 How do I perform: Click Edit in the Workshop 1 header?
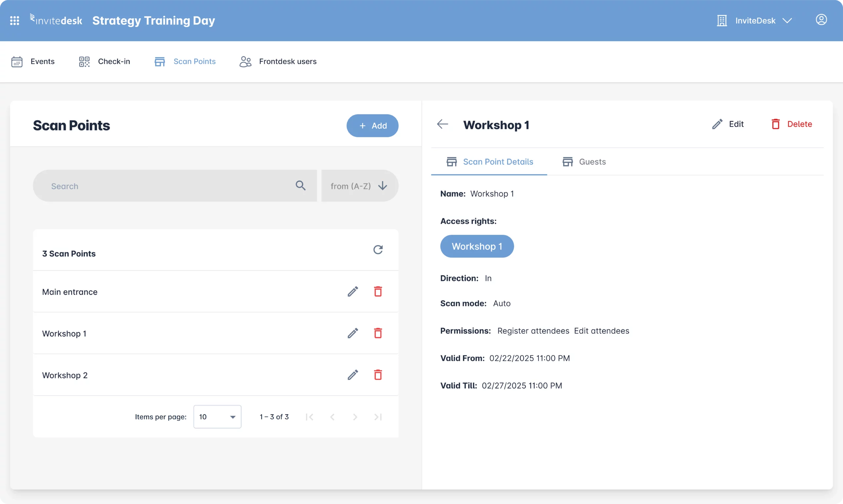pyautogui.click(x=727, y=124)
